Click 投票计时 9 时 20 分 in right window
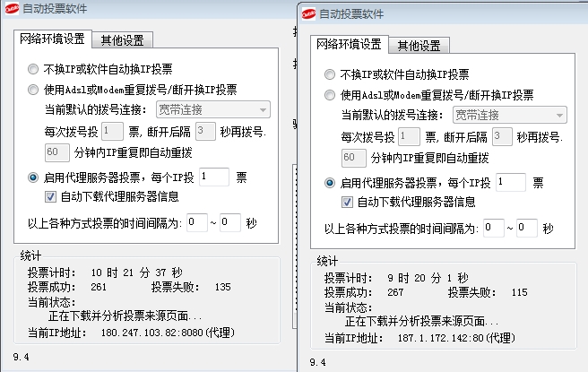Screen dimensions: 588x372 (x=428, y=278)
